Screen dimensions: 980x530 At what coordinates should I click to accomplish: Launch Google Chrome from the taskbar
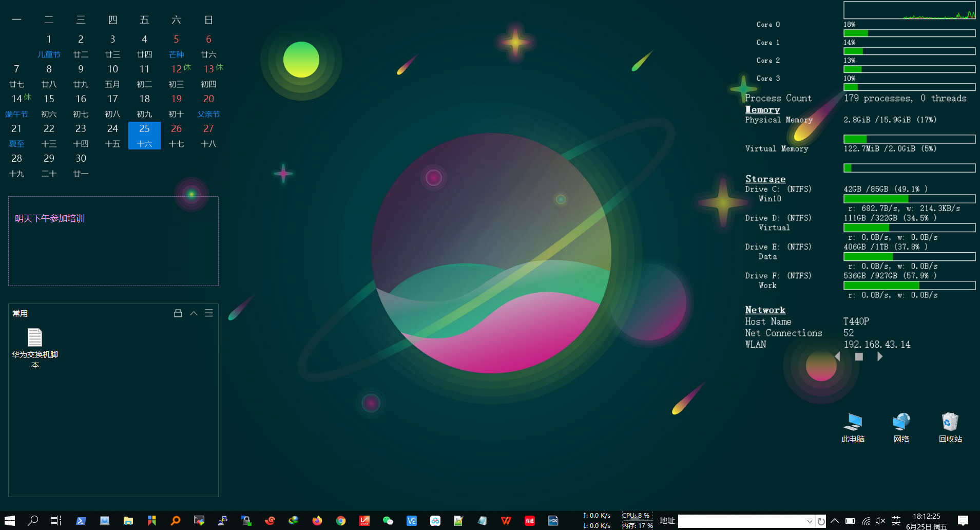coord(341,521)
